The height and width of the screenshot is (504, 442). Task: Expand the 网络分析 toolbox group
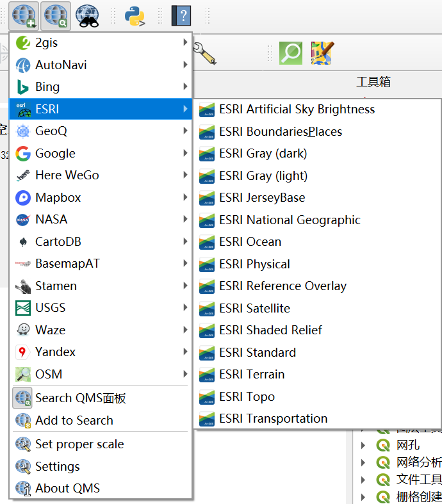[x=363, y=462]
